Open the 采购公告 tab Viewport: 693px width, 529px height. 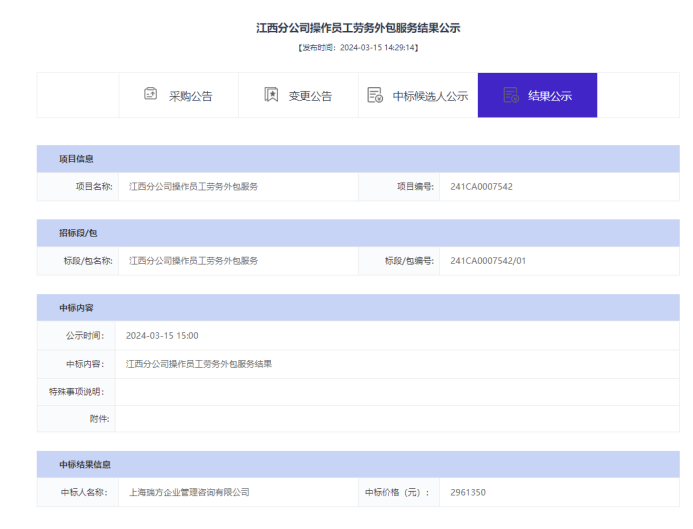point(179,95)
